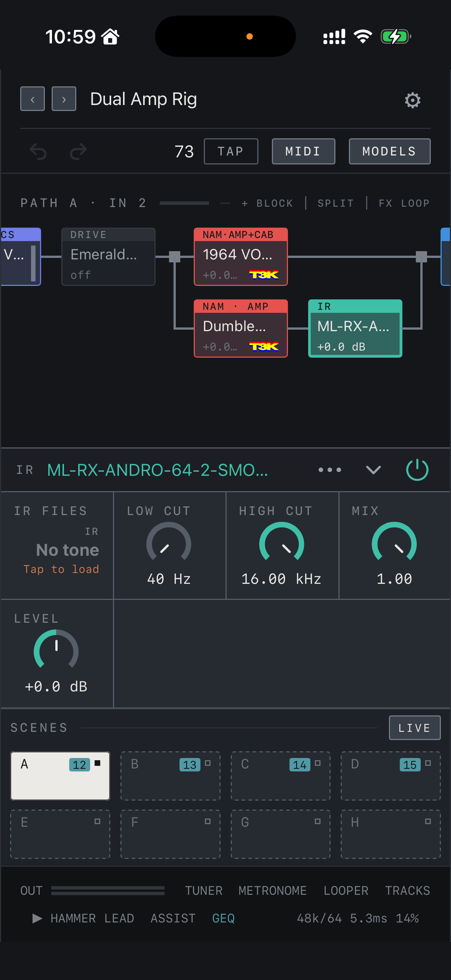The height and width of the screenshot is (980, 451).
Task: Select empty scene E
Action: (x=60, y=834)
